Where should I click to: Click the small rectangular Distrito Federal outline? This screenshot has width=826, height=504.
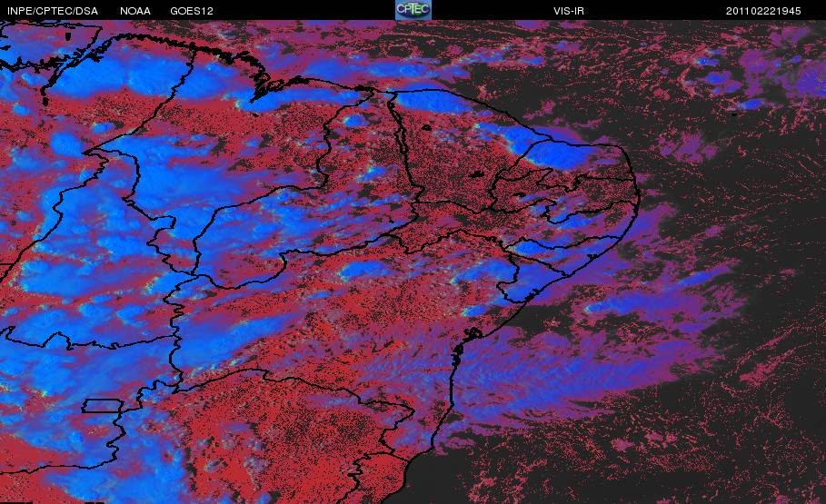click(102, 406)
